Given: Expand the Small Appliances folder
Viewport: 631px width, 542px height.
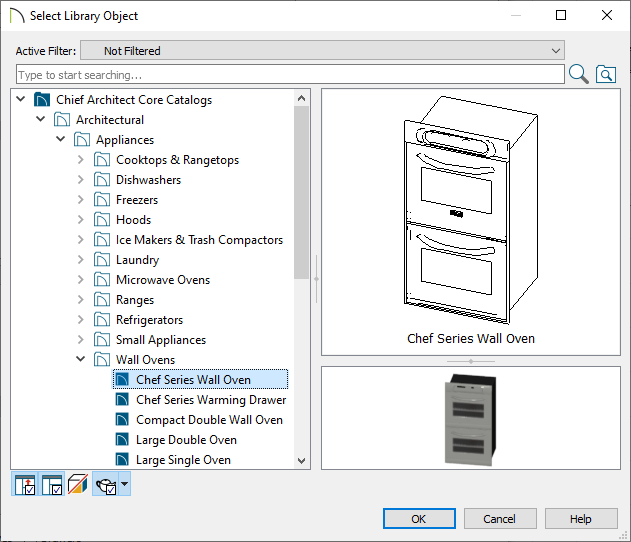Looking at the screenshot, I should tap(80, 340).
